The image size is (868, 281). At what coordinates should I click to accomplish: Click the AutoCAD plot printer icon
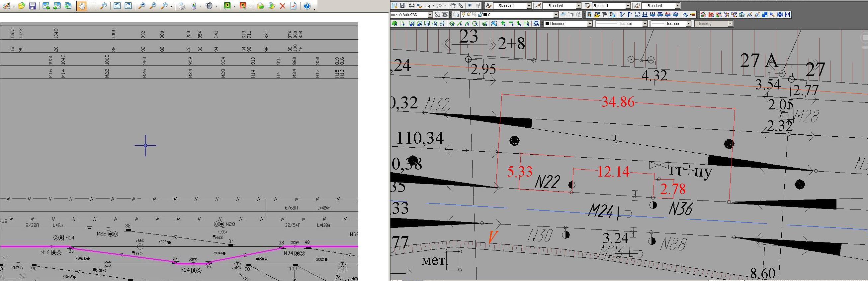pyautogui.click(x=411, y=5)
